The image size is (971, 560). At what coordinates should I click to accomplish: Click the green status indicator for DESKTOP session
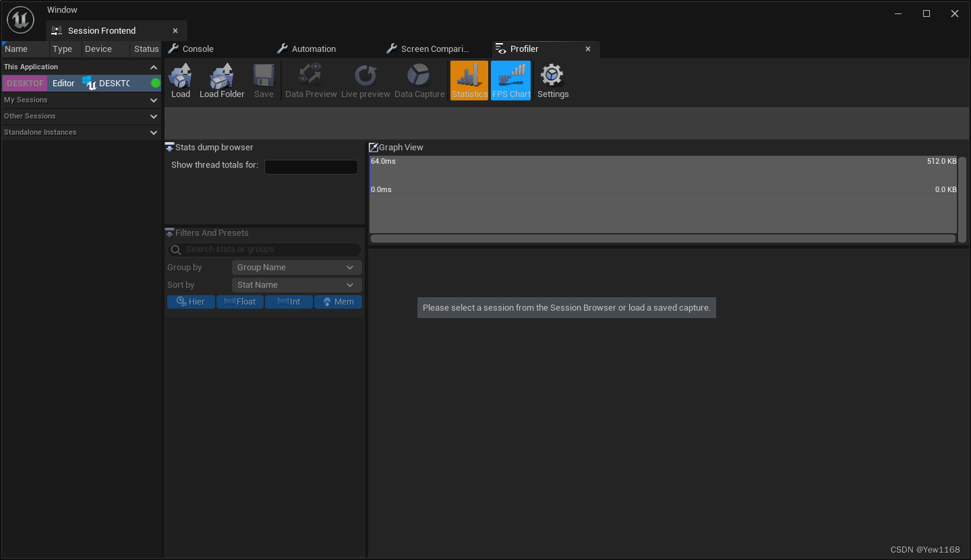click(x=156, y=83)
